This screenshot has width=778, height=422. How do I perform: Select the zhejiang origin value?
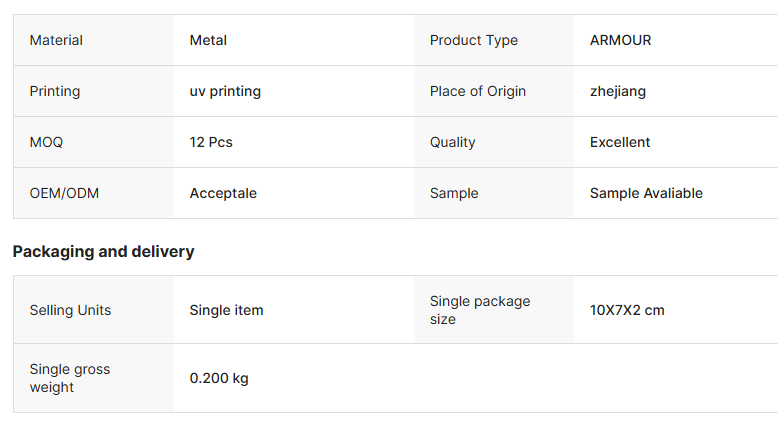pos(617,91)
